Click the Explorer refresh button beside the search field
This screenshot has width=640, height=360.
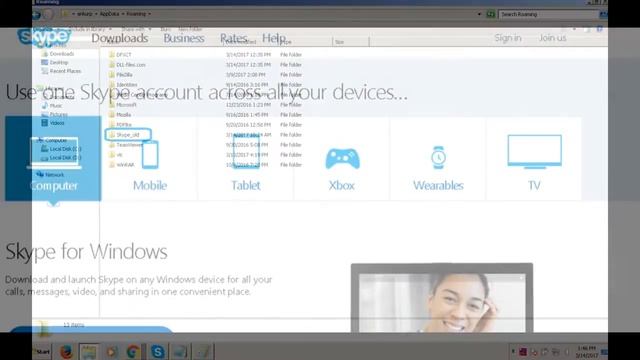point(491,14)
